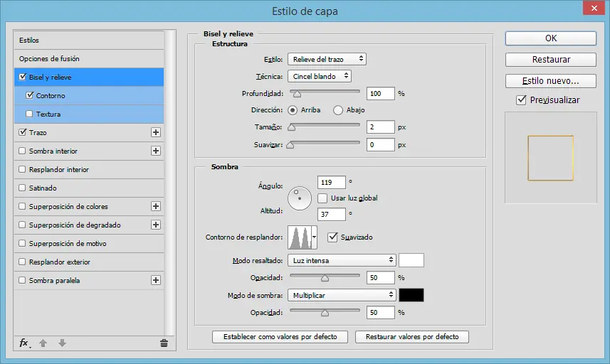Viewport: 610px width, 364px height.
Task: Toggle the Previsualizar checkbox
Action: click(x=521, y=100)
